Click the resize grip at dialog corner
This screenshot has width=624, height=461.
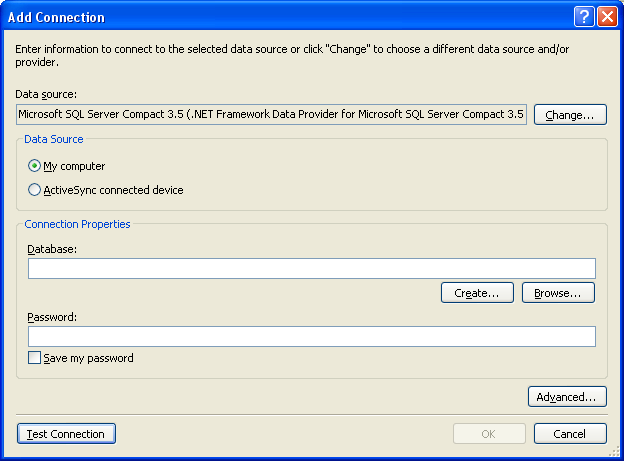click(614, 451)
